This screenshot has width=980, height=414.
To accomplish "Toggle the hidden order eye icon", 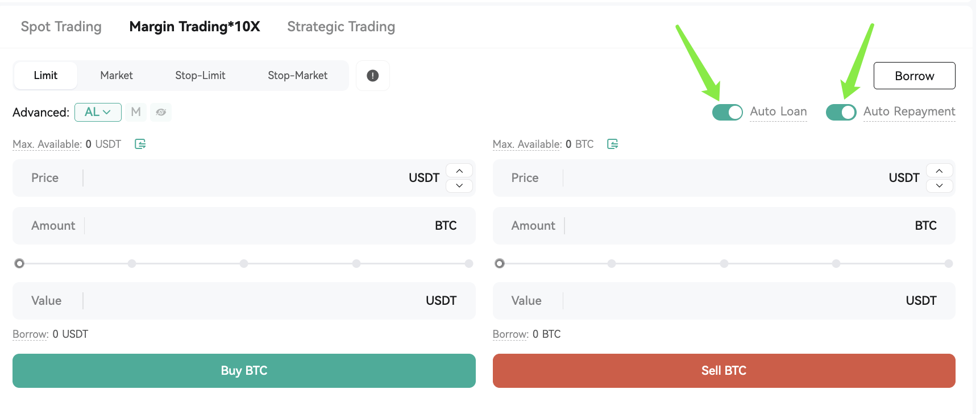I will [x=161, y=112].
